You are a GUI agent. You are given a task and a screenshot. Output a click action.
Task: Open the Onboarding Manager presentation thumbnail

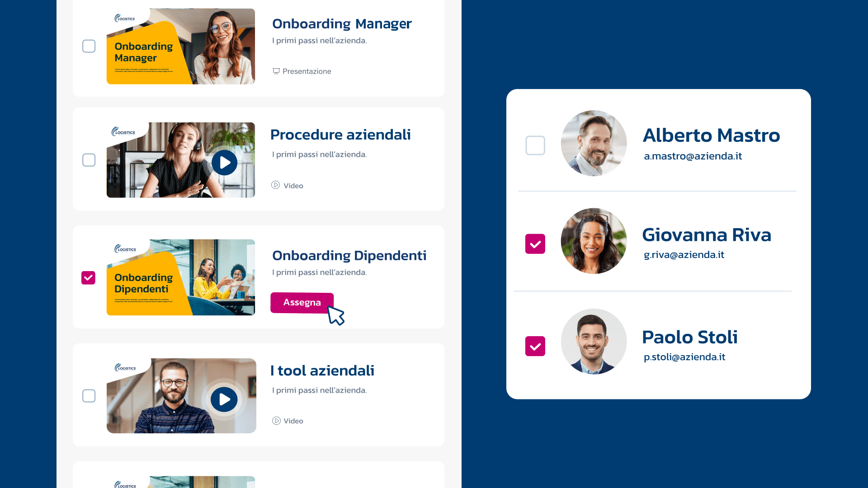click(181, 46)
